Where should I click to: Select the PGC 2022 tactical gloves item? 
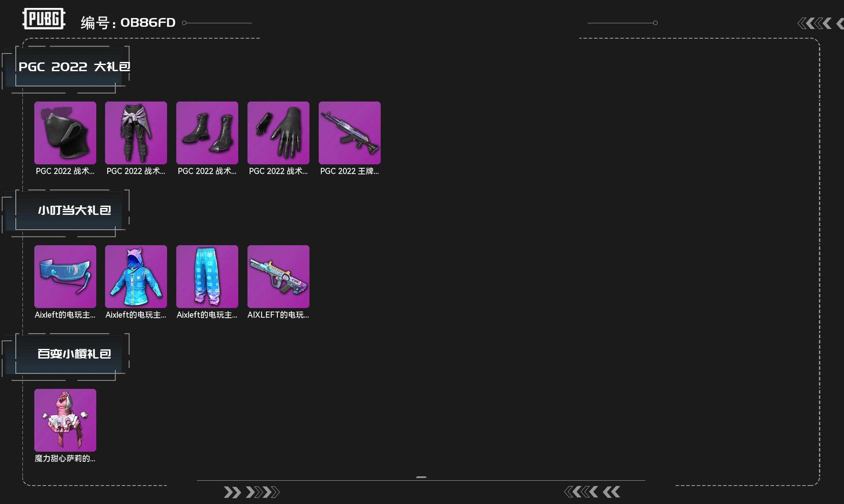coord(278,133)
